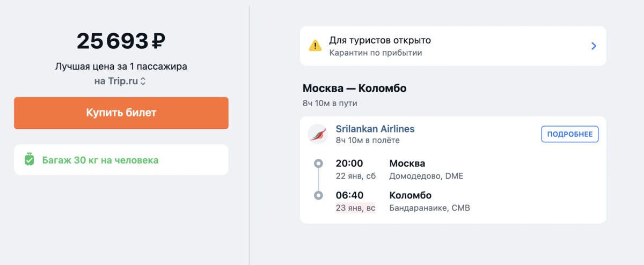Open the на Trip.ru seller dropdown
Image resolution: width=644 pixels, height=265 pixels.
click(121, 82)
